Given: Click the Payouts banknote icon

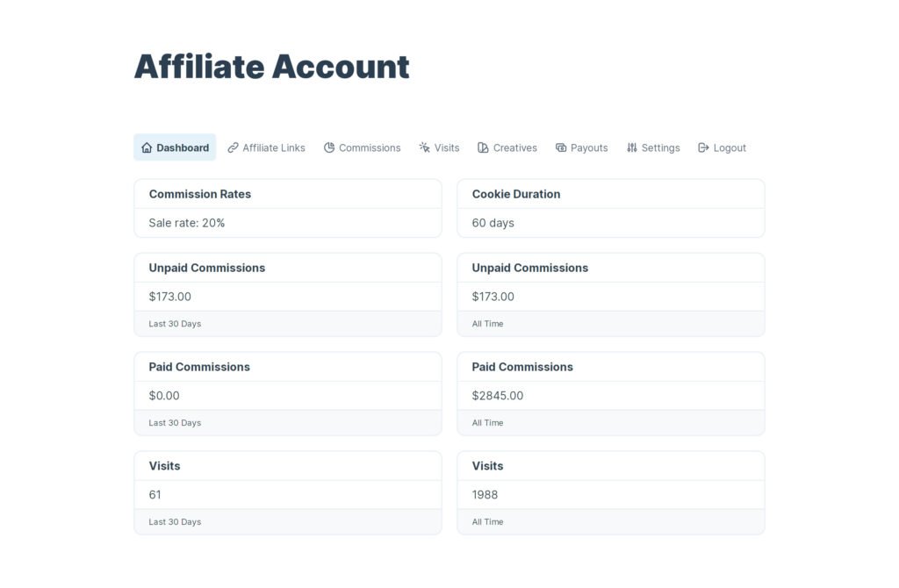Looking at the screenshot, I should pyautogui.click(x=561, y=147).
